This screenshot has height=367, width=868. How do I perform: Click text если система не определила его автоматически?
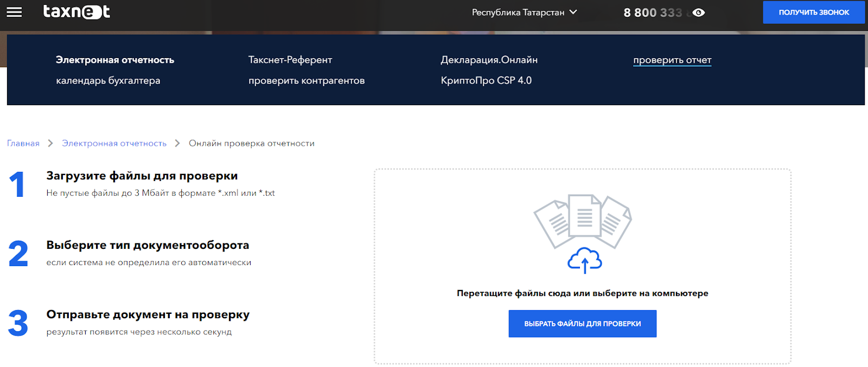(x=149, y=262)
